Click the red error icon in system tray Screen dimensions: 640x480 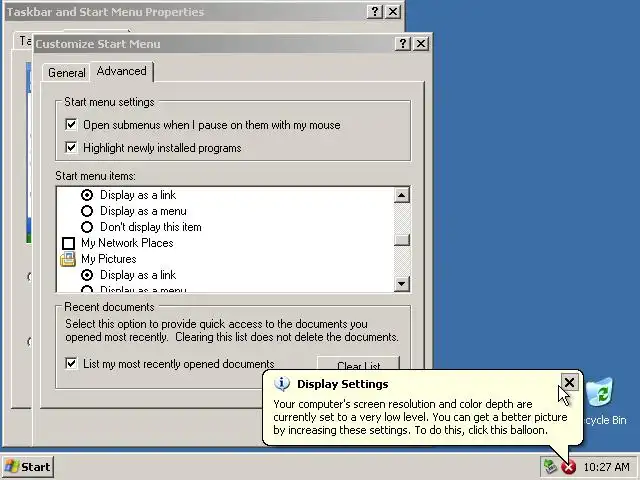[568, 467]
